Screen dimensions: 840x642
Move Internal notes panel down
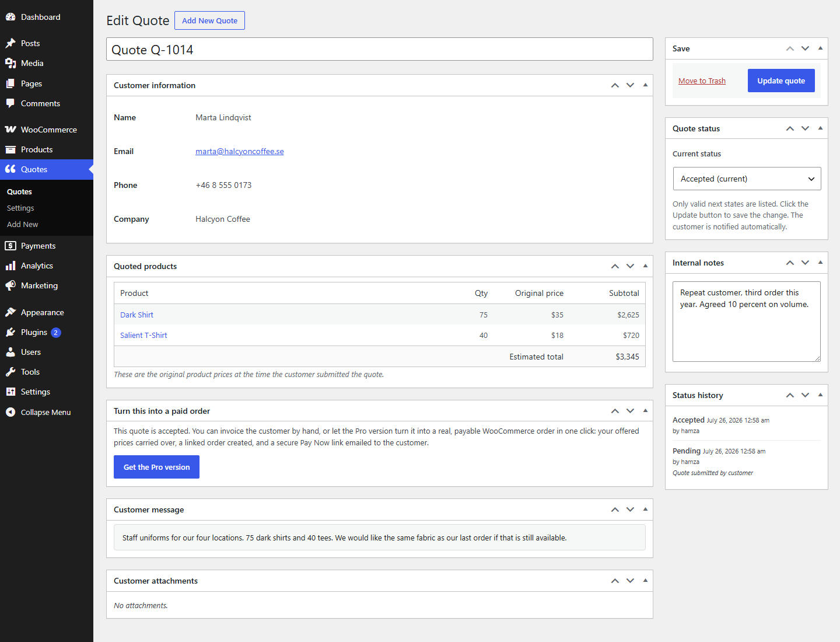click(x=805, y=263)
